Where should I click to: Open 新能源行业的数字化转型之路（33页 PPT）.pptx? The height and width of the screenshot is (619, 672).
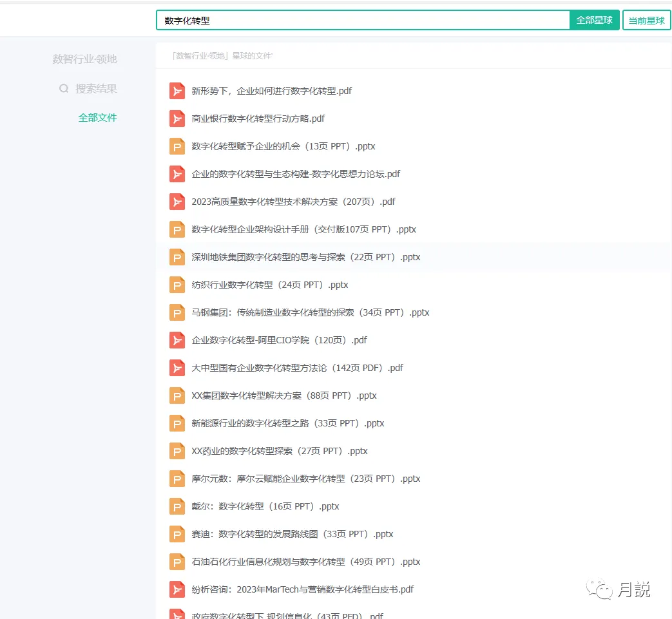point(288,423)
